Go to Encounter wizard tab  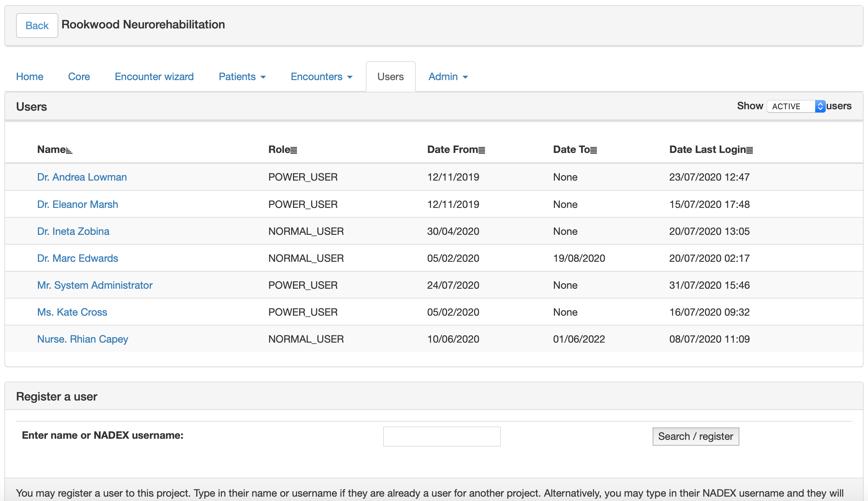pos(154,77)
